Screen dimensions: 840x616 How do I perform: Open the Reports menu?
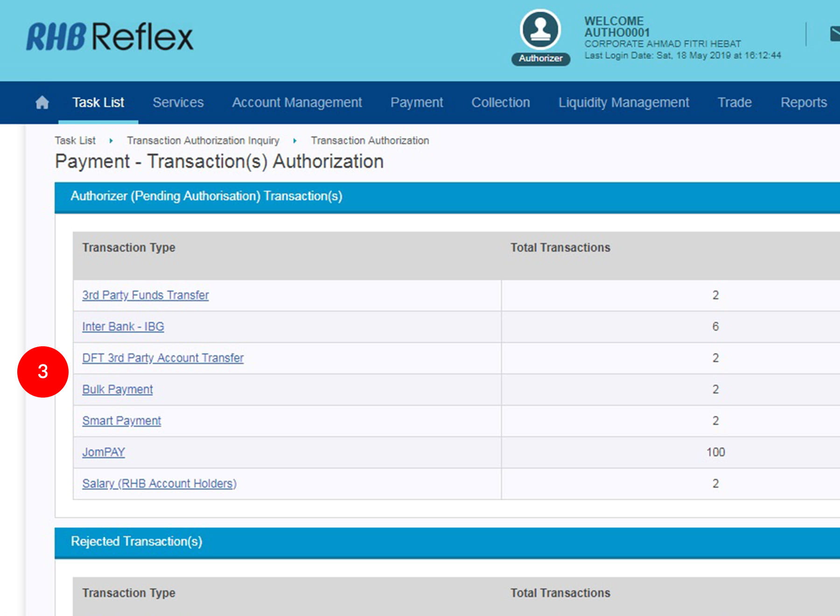803,102
